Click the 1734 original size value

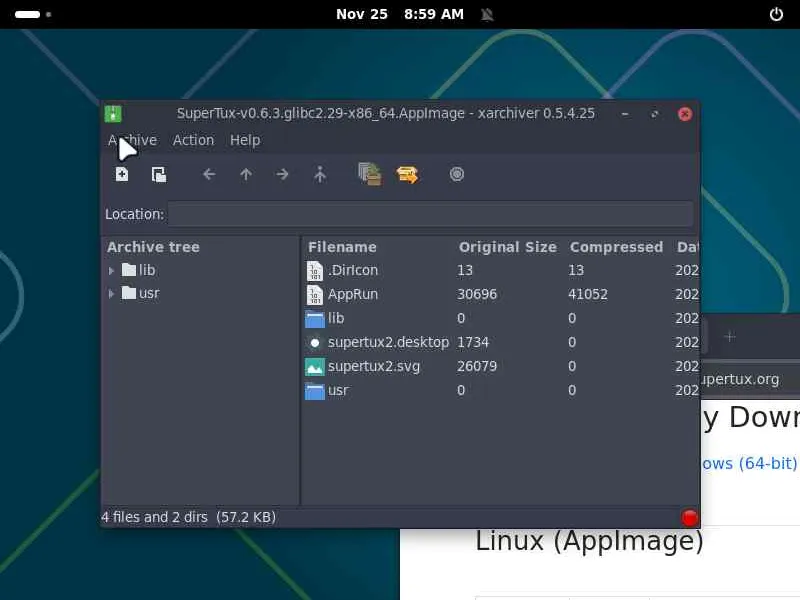click(473, 342)
